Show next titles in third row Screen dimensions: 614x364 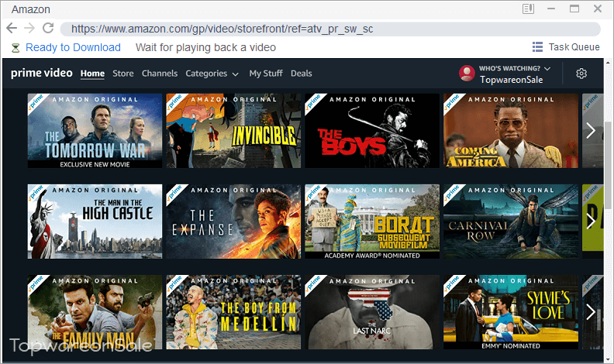591,312
